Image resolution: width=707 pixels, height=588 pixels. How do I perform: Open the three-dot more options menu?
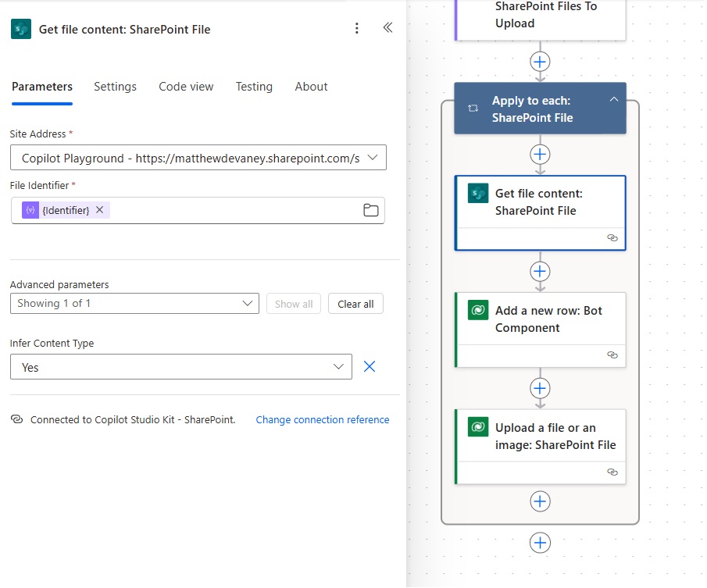click(357, 28)
